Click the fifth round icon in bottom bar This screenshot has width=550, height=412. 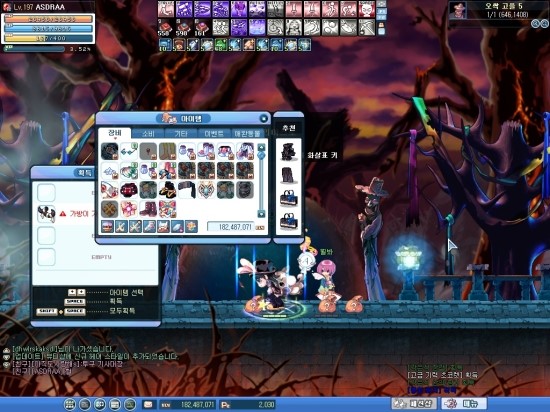pyautogui.click(x=130, y=405)
